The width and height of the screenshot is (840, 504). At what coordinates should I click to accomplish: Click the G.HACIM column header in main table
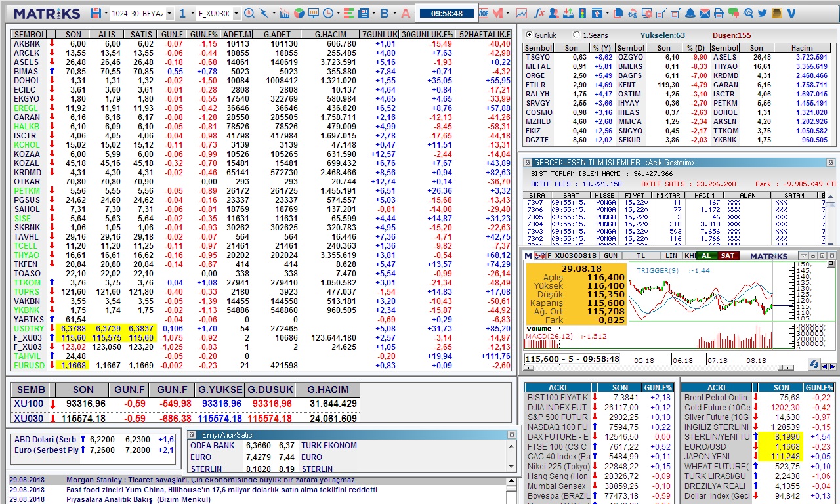click(x=330, y=35)
